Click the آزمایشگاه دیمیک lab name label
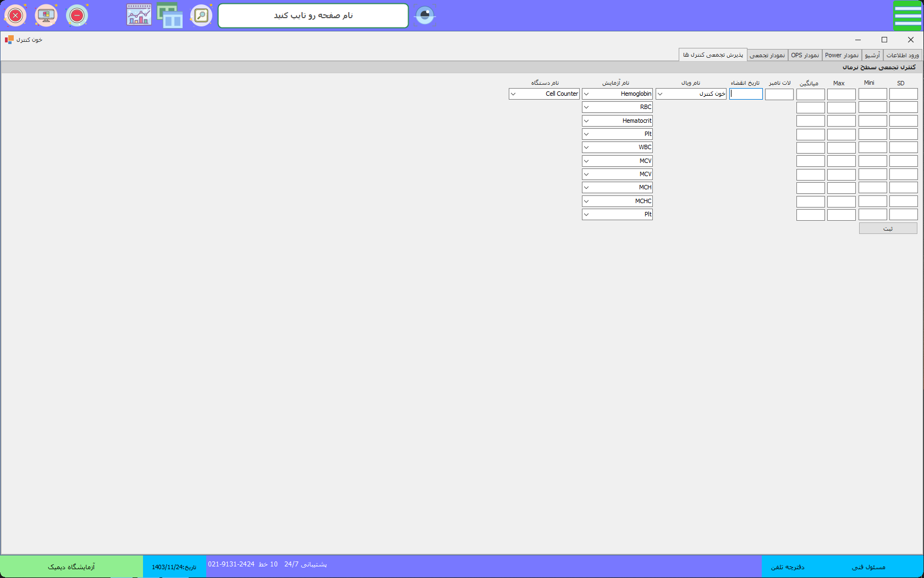The image size is (924, 578). [71, 566]
